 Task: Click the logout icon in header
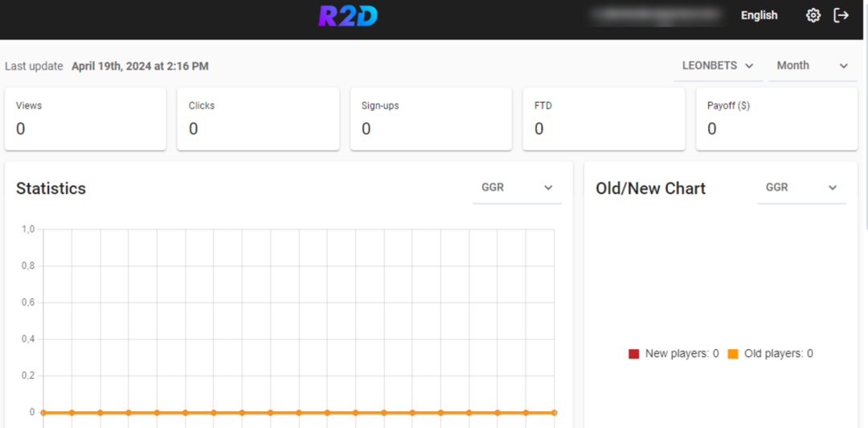click(x=841, y=15)
